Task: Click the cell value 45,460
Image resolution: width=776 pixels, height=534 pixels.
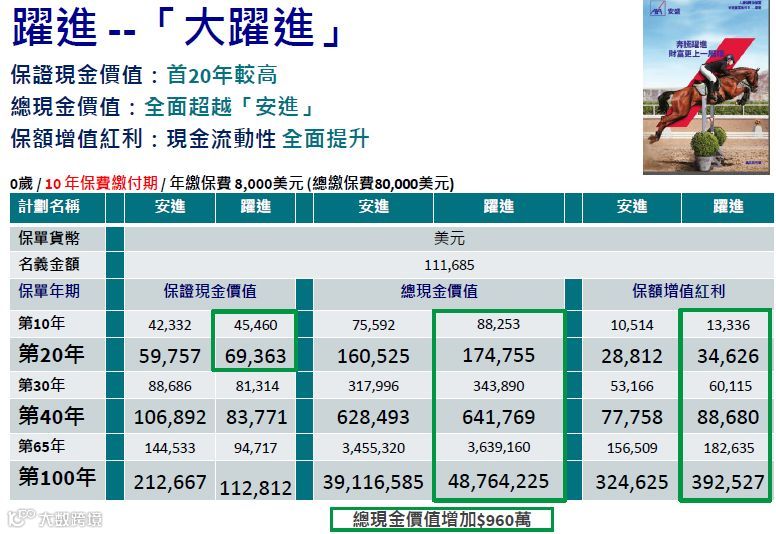Action: [x=255, y=325]
